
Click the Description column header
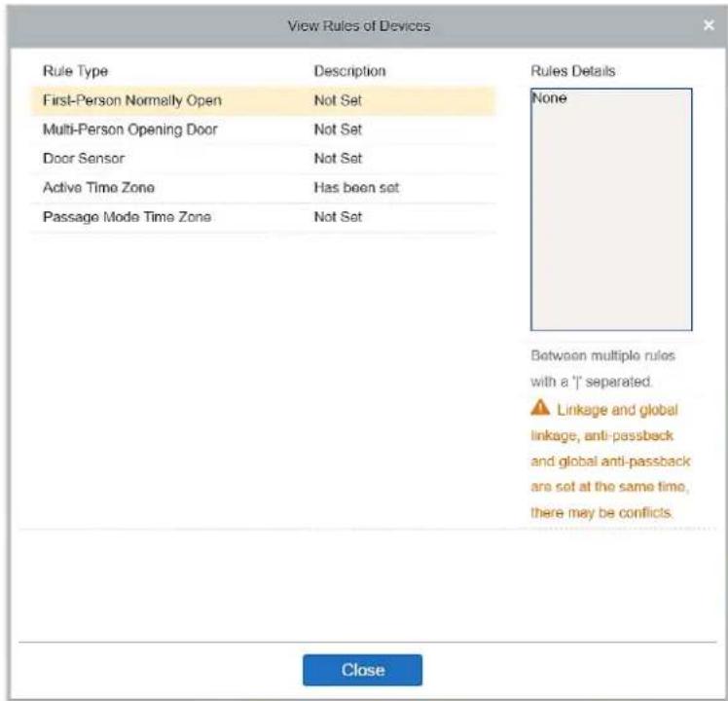pyautogui.click(x=349, y=71)
